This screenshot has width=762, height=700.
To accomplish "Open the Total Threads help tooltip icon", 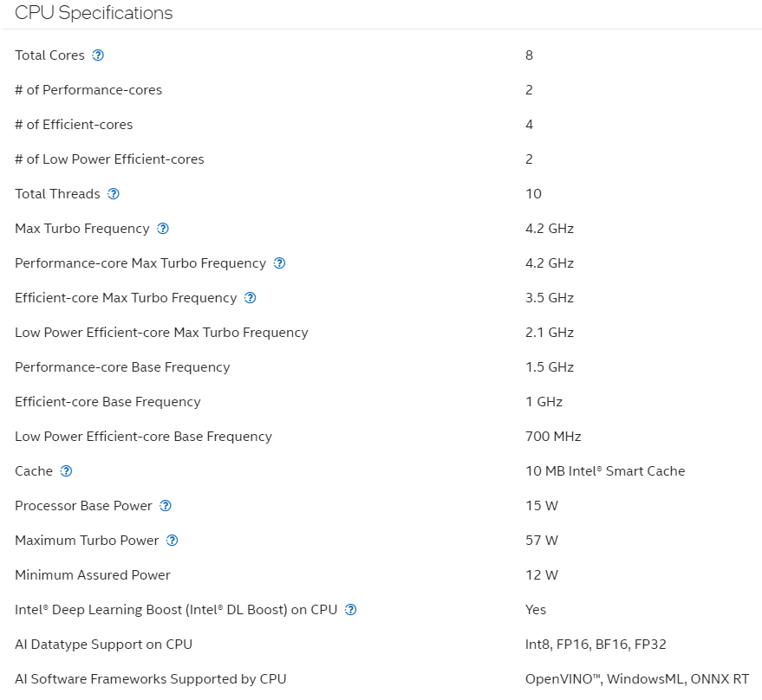I will (x=114, y=194).
